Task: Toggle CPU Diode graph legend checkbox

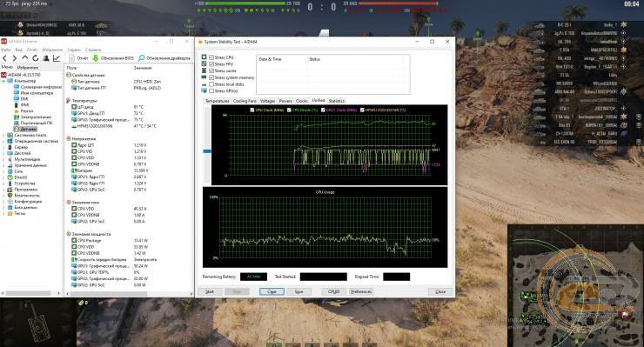Action: click(x=289, y=110)
